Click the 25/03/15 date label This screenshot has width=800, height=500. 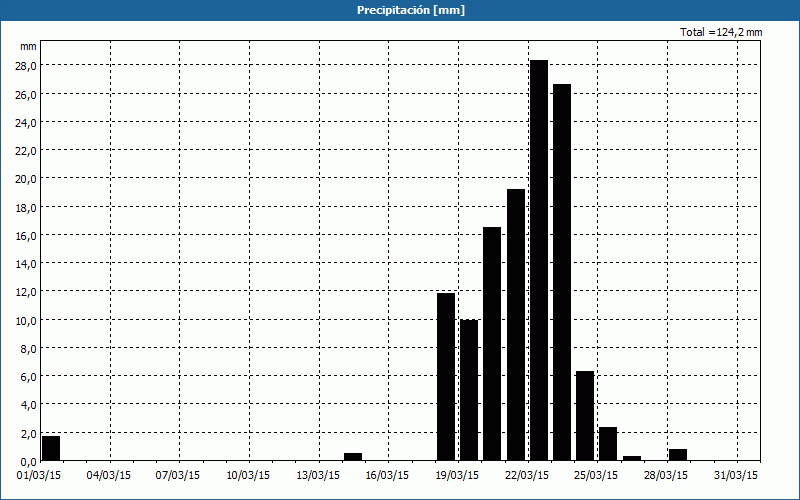(x=596, y=475)
